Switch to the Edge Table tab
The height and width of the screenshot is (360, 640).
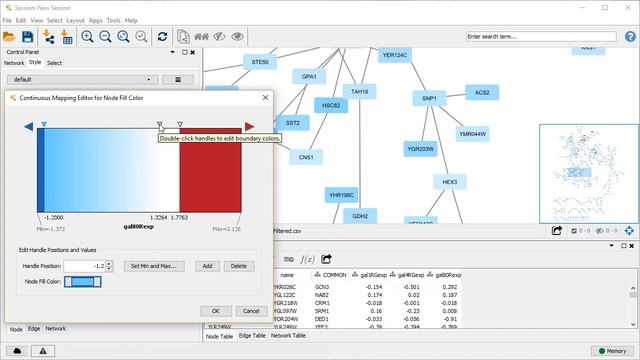pyautogui.click(x=252, y=336)
